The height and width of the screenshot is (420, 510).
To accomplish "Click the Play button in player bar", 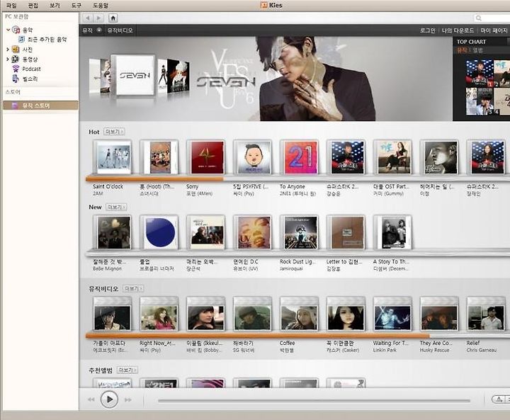I will pyautogui.click(x=109, y=399).
